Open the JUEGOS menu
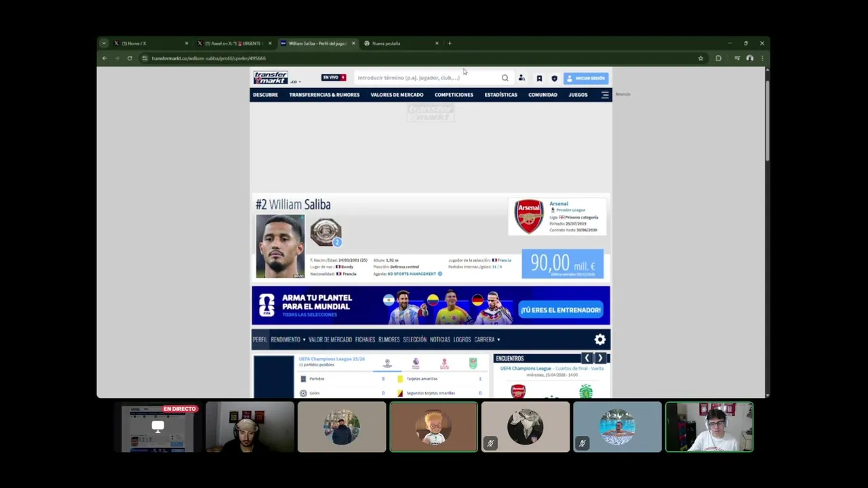The width and height of the screenshot is (868, 488). [578, 95]
